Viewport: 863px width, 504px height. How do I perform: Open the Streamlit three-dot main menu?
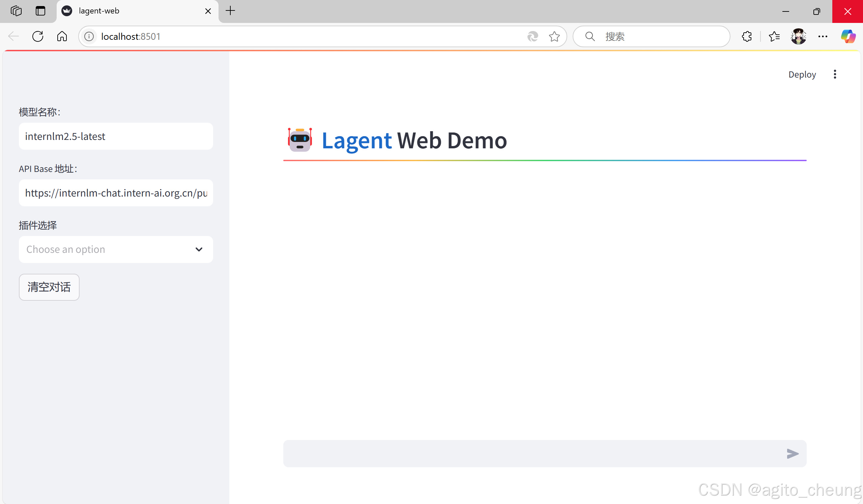click(835, 74)
